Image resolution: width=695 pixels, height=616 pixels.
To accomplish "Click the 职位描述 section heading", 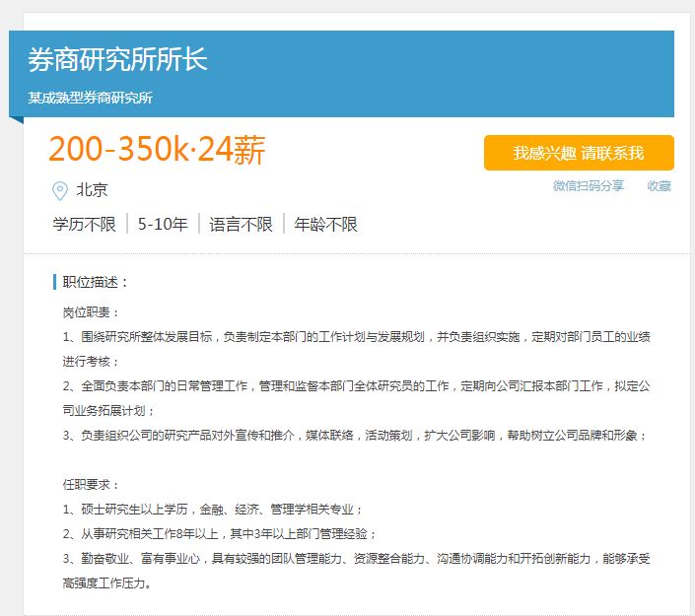I will click(x=96, y=282).
